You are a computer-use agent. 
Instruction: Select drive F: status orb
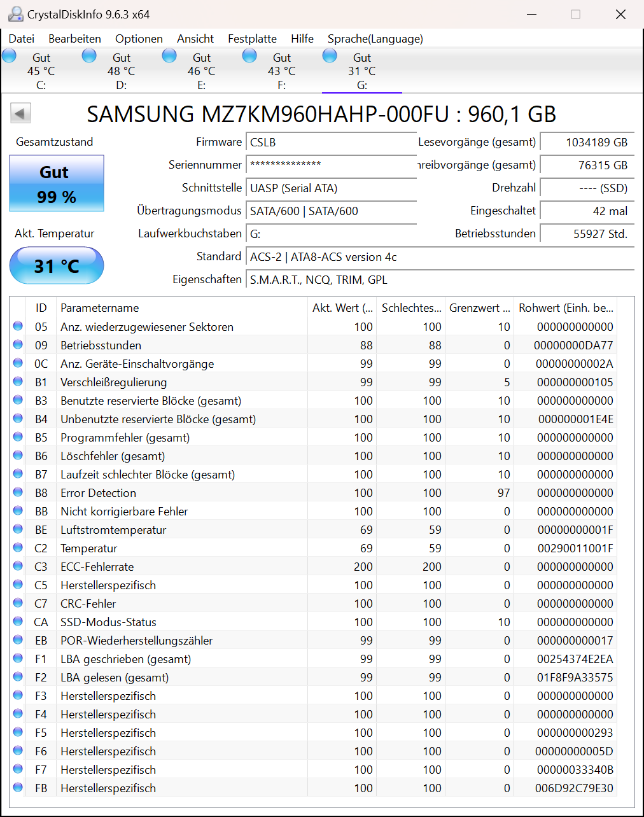coord(250,56)
